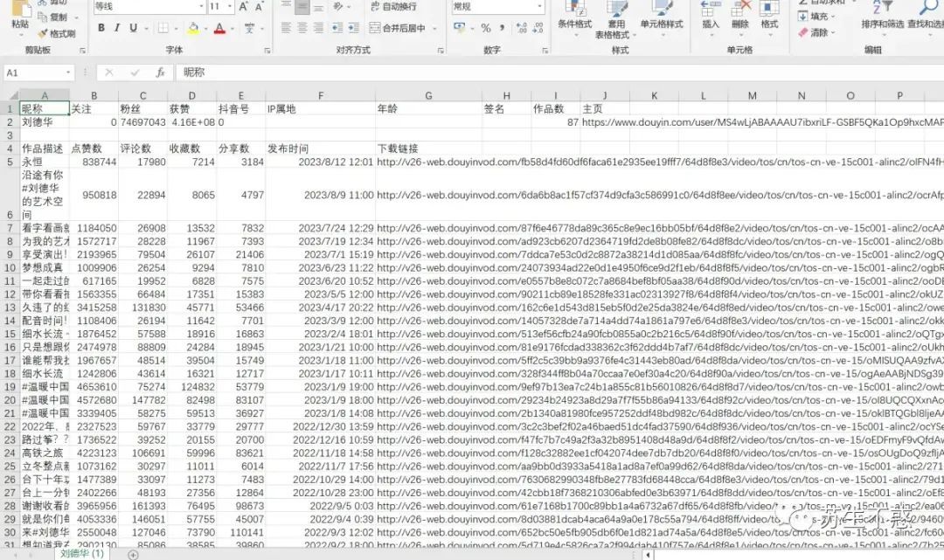Select the cell with 2023/8/12 12:01
944x560 pixels.
[320, 162]
